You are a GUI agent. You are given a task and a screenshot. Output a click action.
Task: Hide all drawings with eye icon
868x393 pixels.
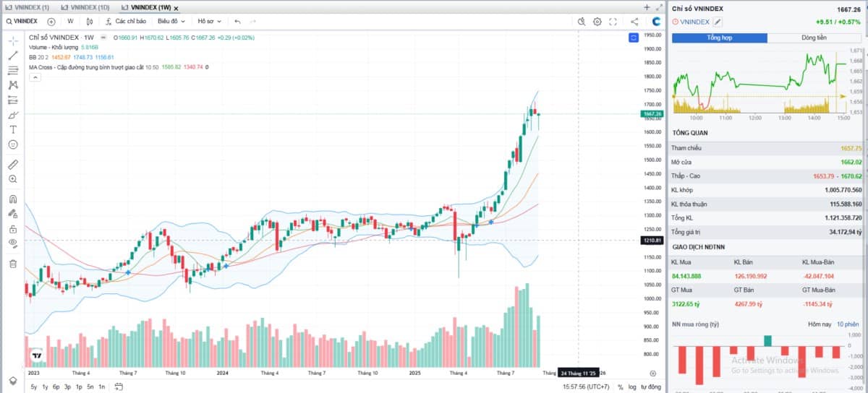tap(13, 243)
